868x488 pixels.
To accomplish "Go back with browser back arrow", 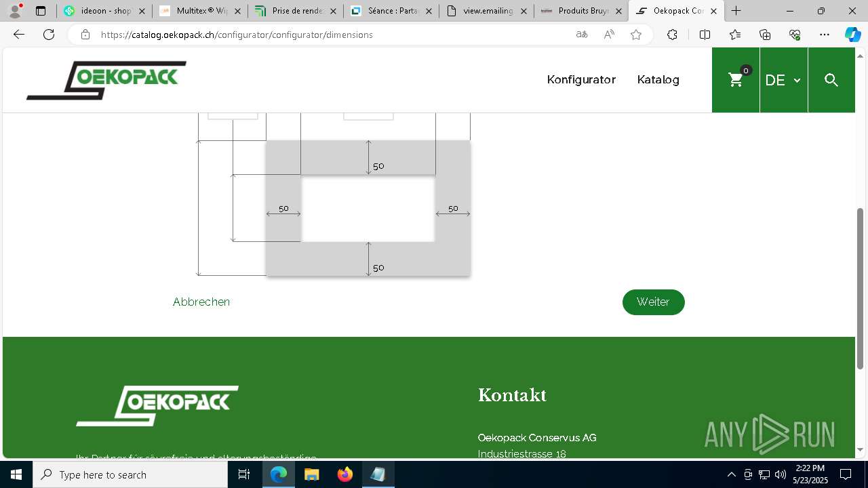I will coord(19,35).
